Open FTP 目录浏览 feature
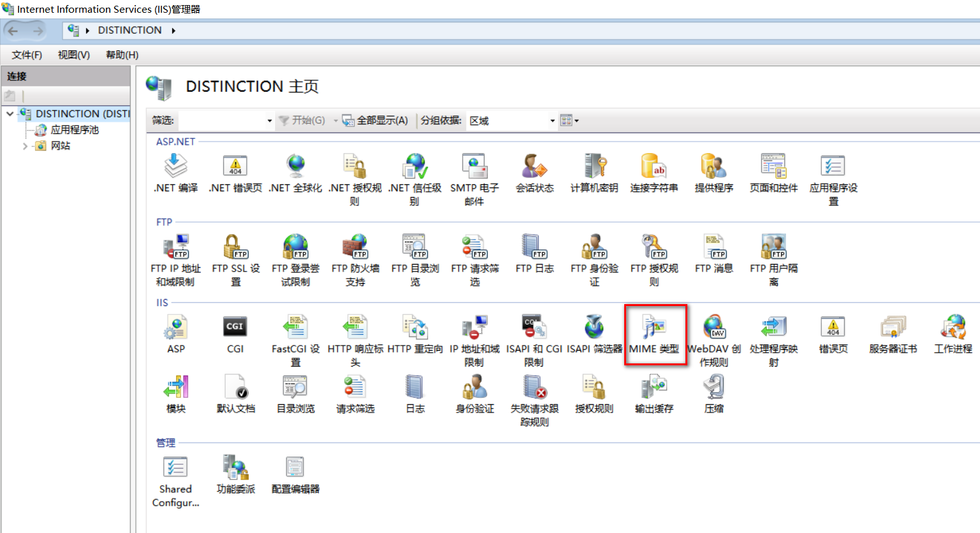The width and height of the screenshot is (980, 533). coord(415,260)
